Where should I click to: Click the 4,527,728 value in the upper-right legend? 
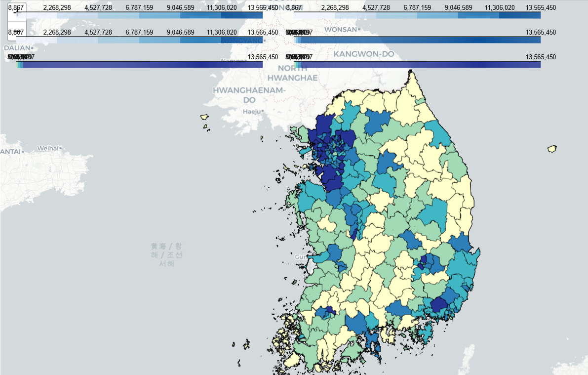click(376, 7)
